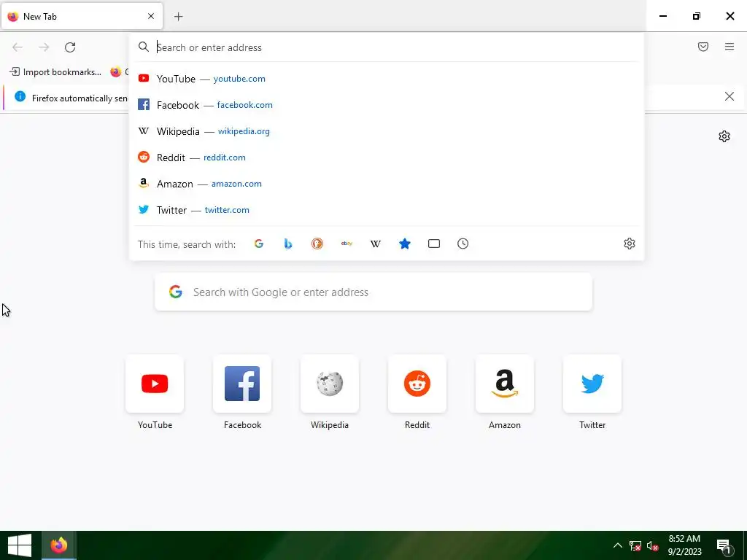The width and height of the screenshot is (747, 560).
Task: Search this time with Bing icon
Action: coord(287,244)
